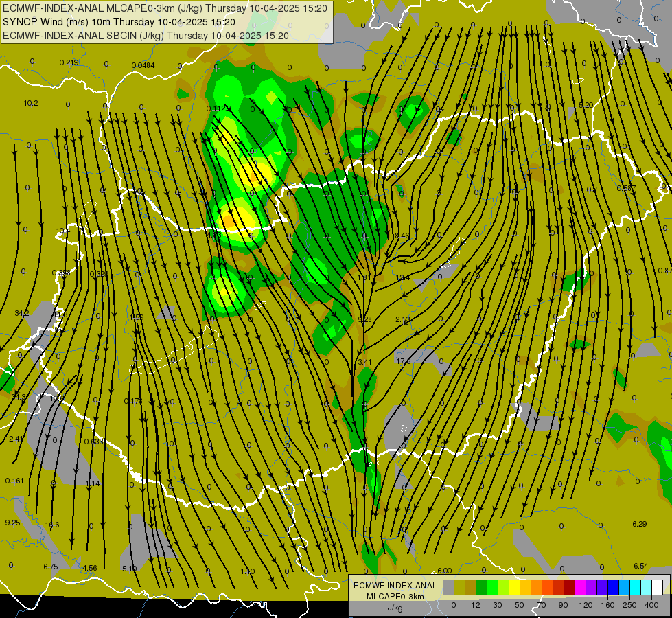The height and width of the screenshot is (618, 672).
Task: Click the legend tick label 50
Action: 519,605
